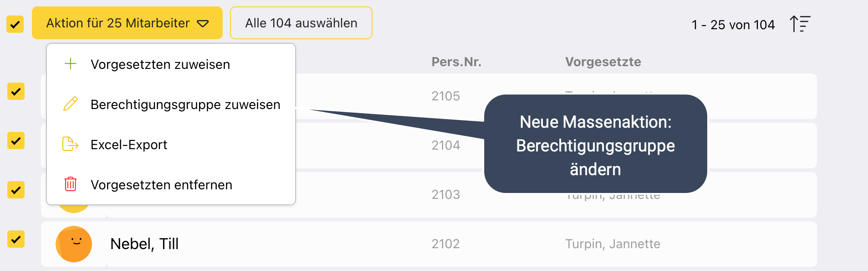Select Berechtigungsgruppe zuweisen menu entry
Viewport: 868px width, 271px height.
pyautogui.click(x=185, y=104)
